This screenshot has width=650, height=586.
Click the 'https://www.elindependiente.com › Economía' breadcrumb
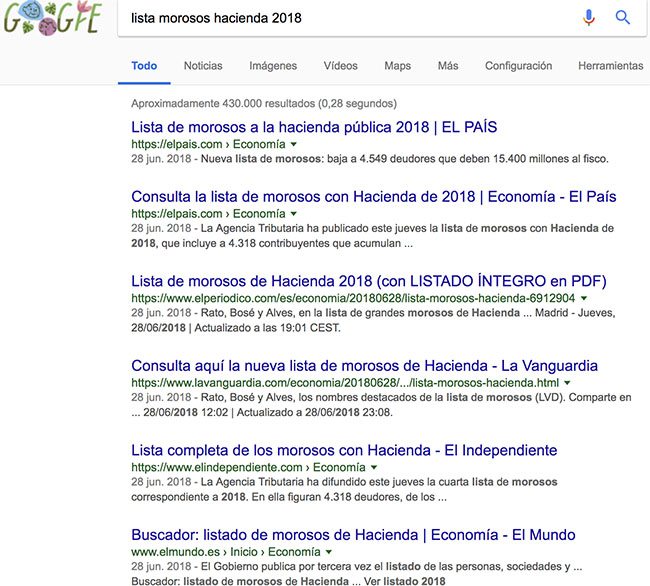click(248, 467)
